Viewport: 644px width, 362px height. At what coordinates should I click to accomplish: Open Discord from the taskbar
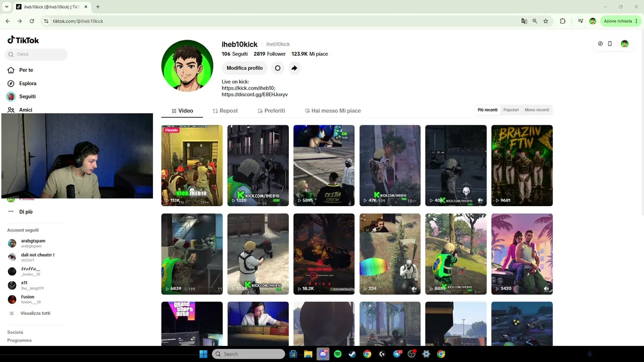[323, 354]
